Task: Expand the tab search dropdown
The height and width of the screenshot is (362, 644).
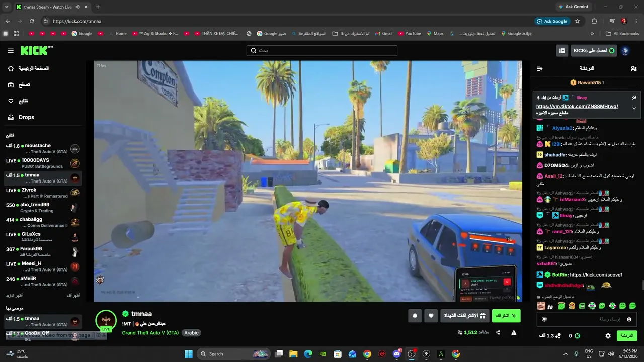Action: [x=8, y=7]
